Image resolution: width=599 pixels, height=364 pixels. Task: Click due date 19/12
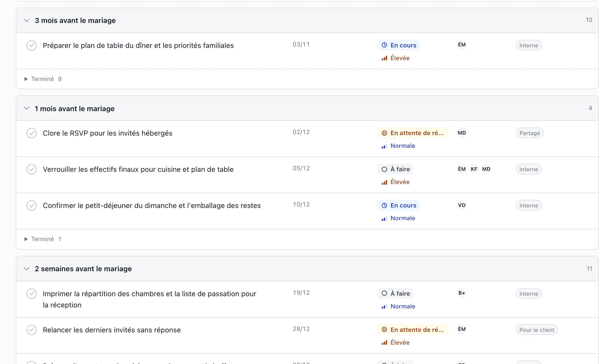pos(301,293)
